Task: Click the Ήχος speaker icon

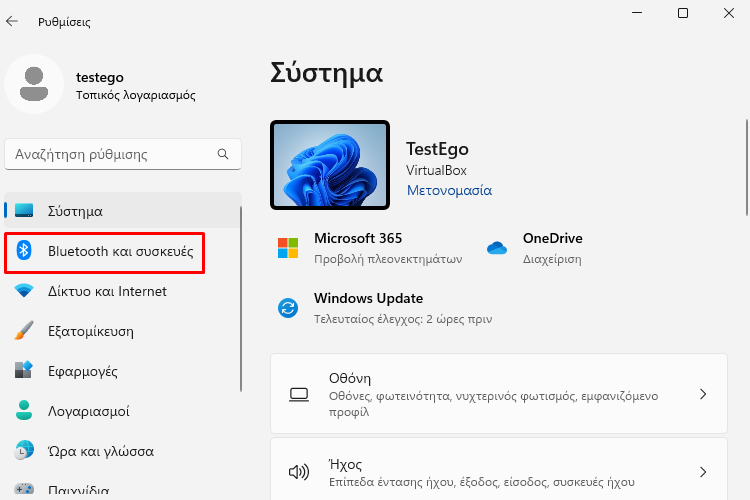Action: [x=299, y=472]
